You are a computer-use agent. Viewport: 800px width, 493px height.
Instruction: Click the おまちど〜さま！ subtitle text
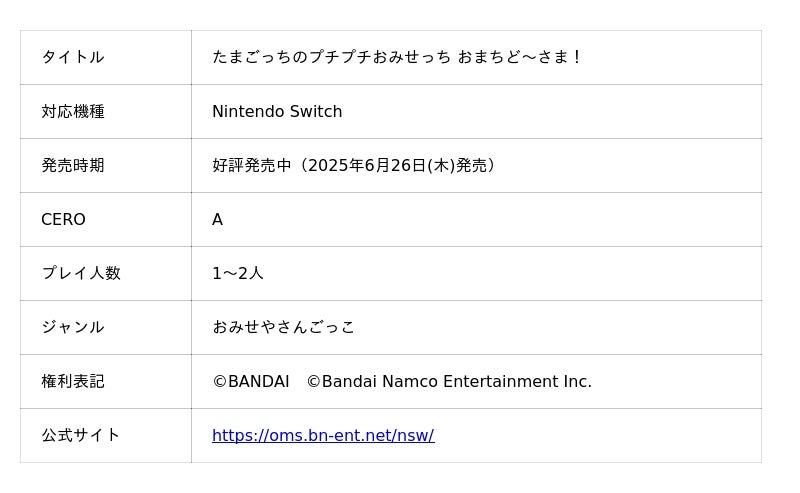point(520,58)
